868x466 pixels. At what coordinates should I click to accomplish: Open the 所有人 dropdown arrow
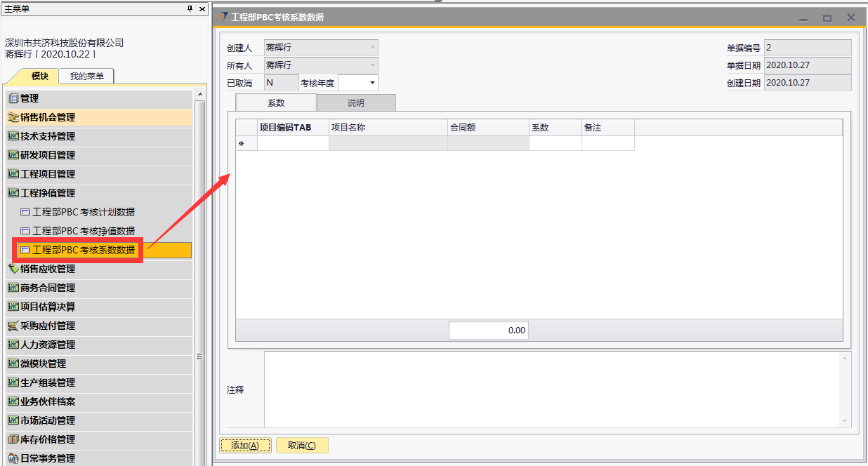pyautogui.click(x=372, y=65)
